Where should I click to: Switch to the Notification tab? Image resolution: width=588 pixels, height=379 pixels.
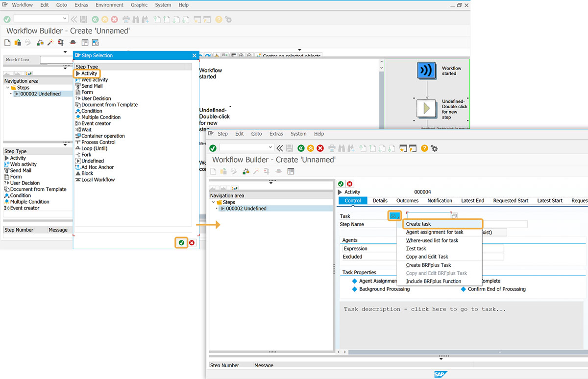click(440, 200)
